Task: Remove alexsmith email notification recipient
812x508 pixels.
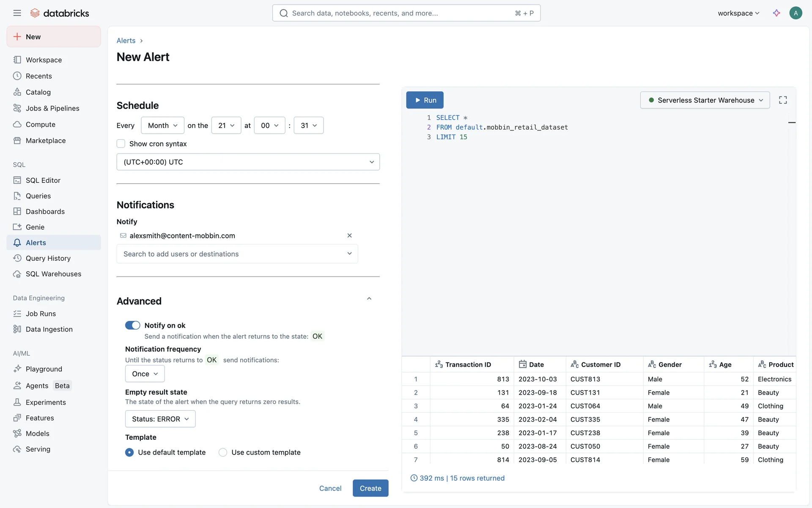Action: tap(349, 235)
